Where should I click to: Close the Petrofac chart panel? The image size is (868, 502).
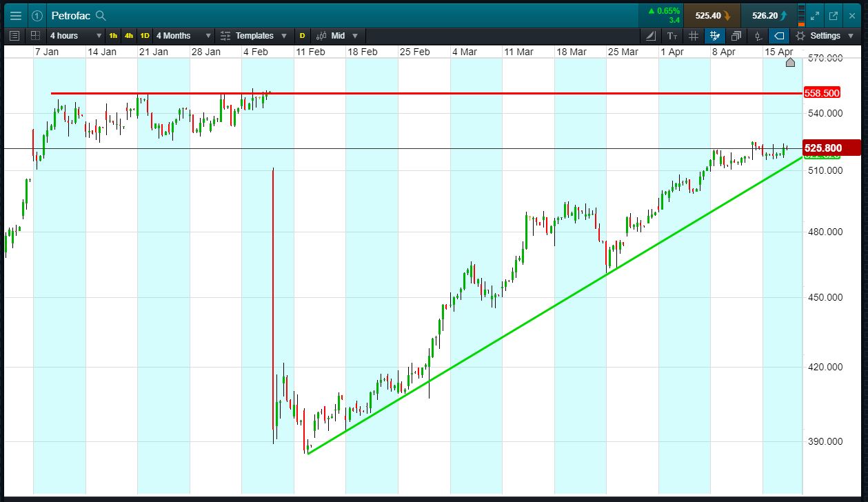click(851, 15)
